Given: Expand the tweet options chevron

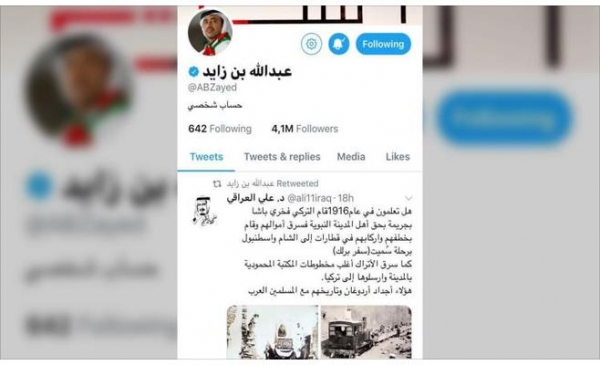Looking at the screenshot, I should [409, 198].
